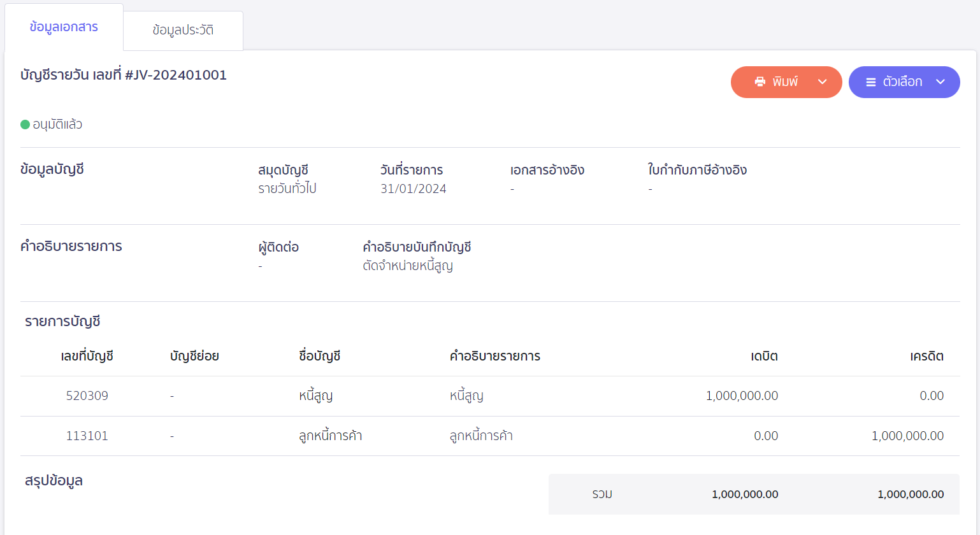Screen dimensions: 980x535
Task: Click the พิมพ์ button label
Action: click(x=785, y=82)
